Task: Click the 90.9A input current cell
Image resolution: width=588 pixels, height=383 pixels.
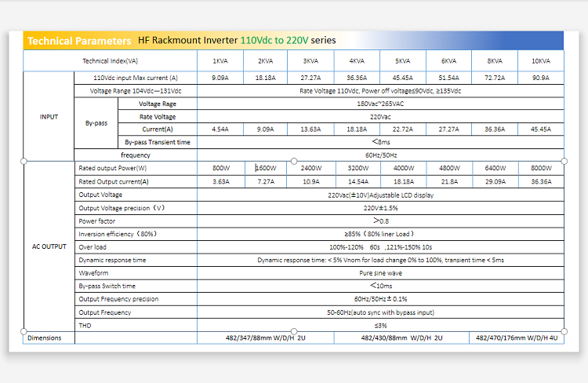Action: point(541,78)
